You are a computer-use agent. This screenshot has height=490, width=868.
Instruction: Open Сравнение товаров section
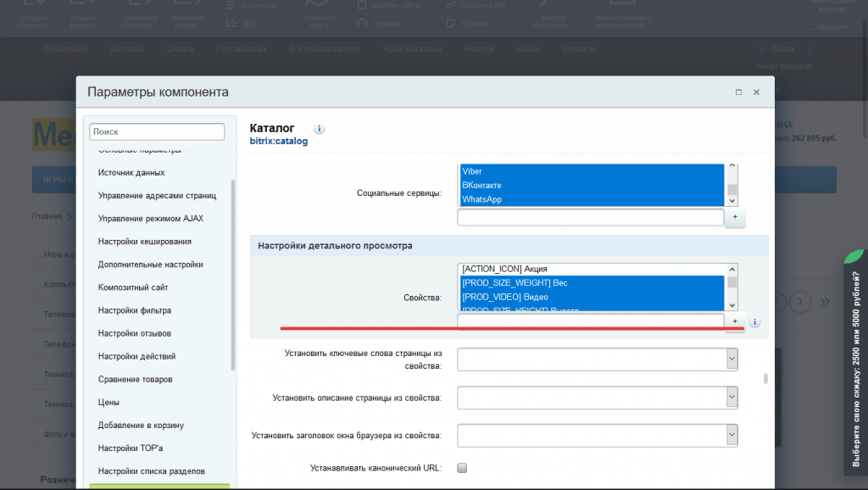135,379
